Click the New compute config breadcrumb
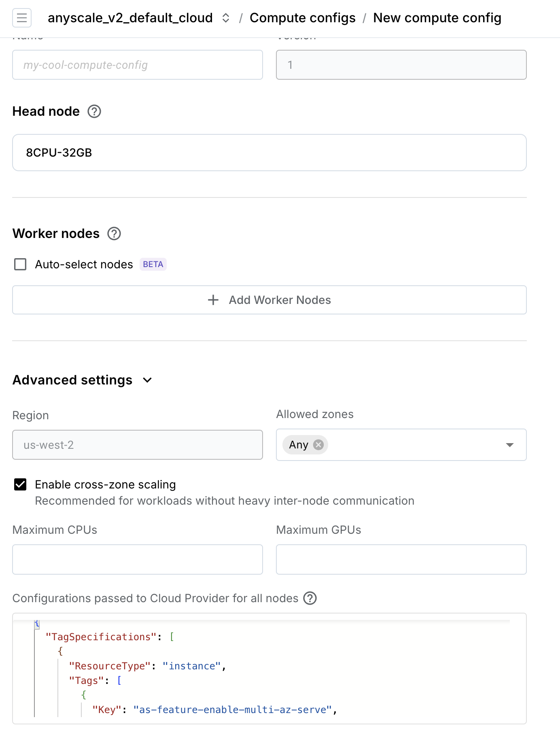 pyautogui.click(x=437, y=18)
